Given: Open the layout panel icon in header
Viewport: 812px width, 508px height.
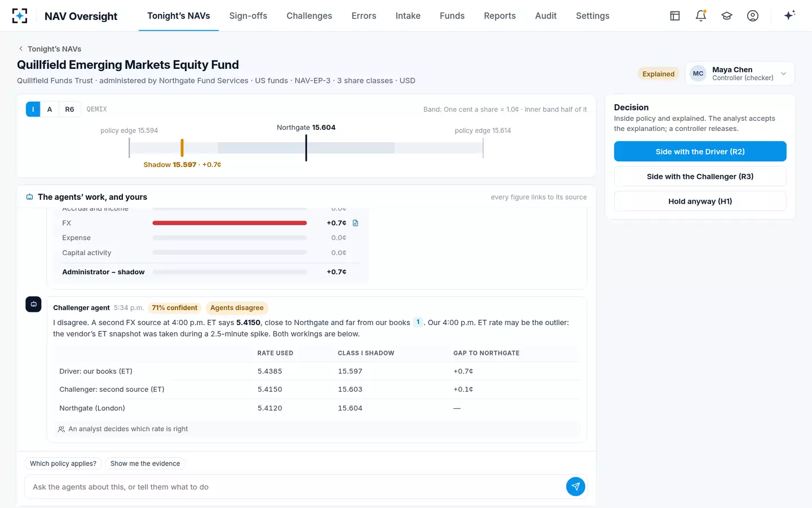Looking at the screenshot, I should coord(675,16).
